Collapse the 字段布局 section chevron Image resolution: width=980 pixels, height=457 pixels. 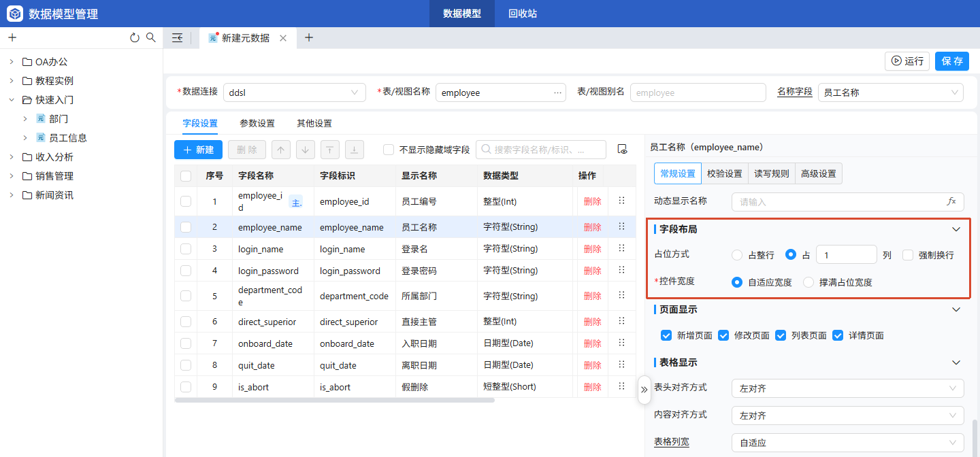[x=956, y=229]
